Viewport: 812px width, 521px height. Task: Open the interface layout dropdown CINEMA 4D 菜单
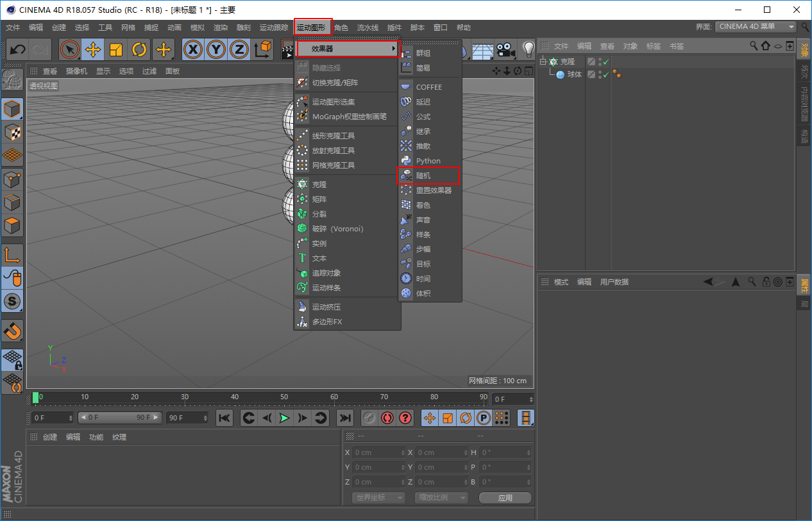point(756,27)
